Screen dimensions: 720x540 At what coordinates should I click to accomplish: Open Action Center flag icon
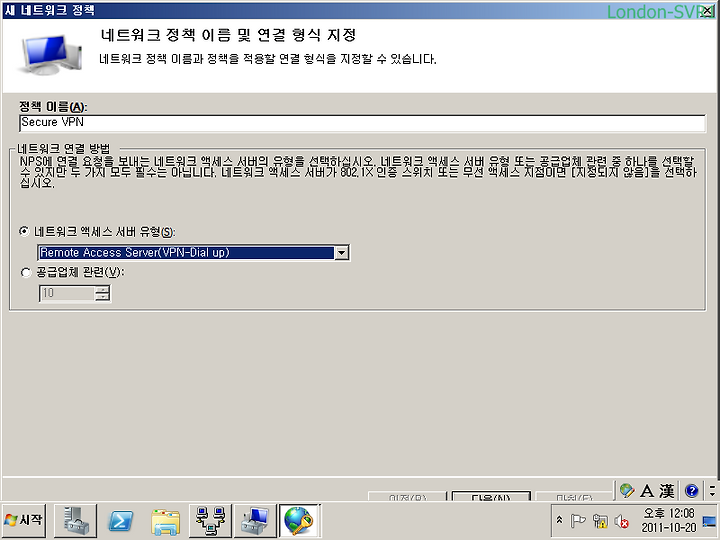(577, 521)
